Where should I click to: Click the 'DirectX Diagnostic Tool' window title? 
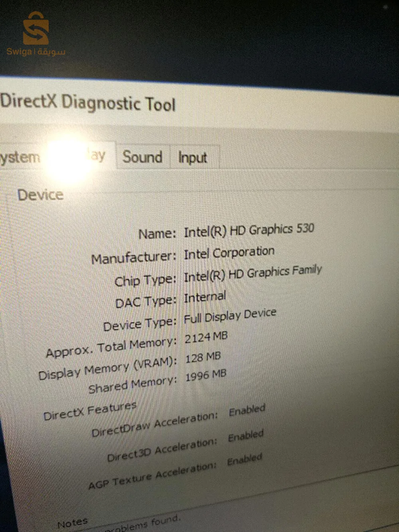tap(88, 102)
